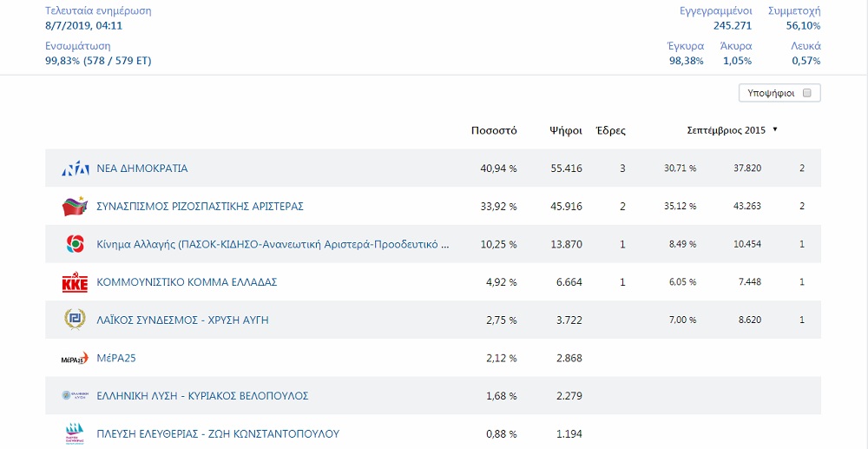Viewport: 868px width, 449px height.
Task: Click the 0,88 % percentage cell
Action: (x=502, y=434)
